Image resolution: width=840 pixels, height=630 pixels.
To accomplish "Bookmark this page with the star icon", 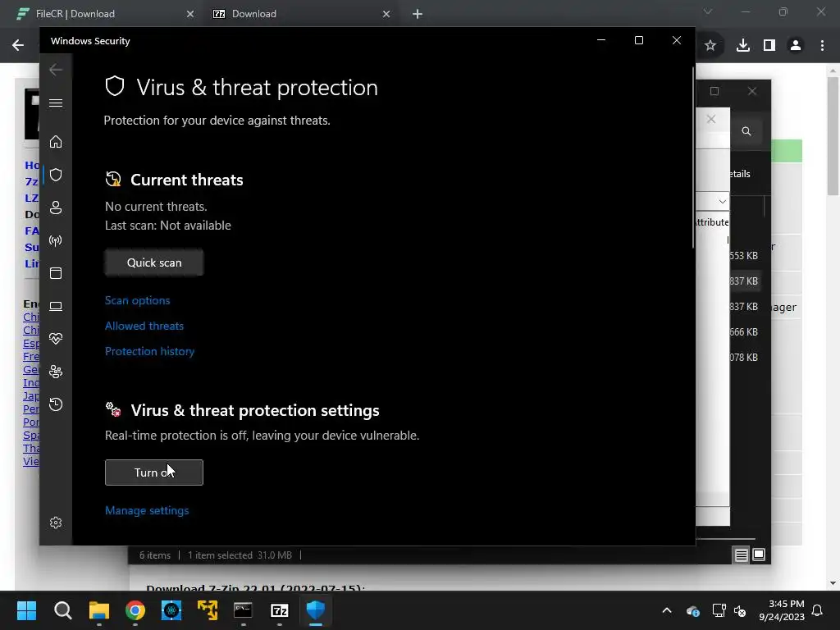I will 710,46.
